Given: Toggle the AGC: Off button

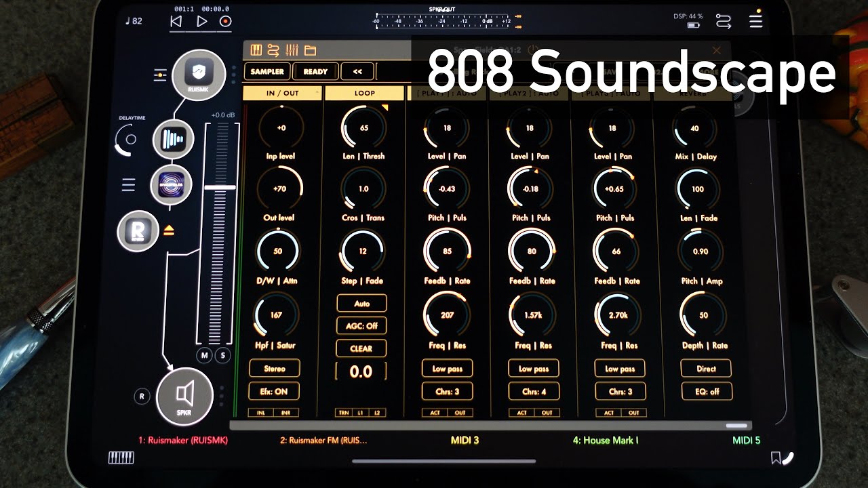Looking at the screenshot, I should (x=361, y=326).
